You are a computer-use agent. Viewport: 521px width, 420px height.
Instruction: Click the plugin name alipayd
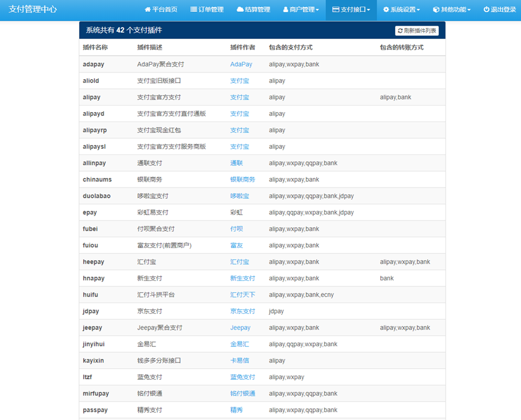pyautogui.click(x=93, y=114)
